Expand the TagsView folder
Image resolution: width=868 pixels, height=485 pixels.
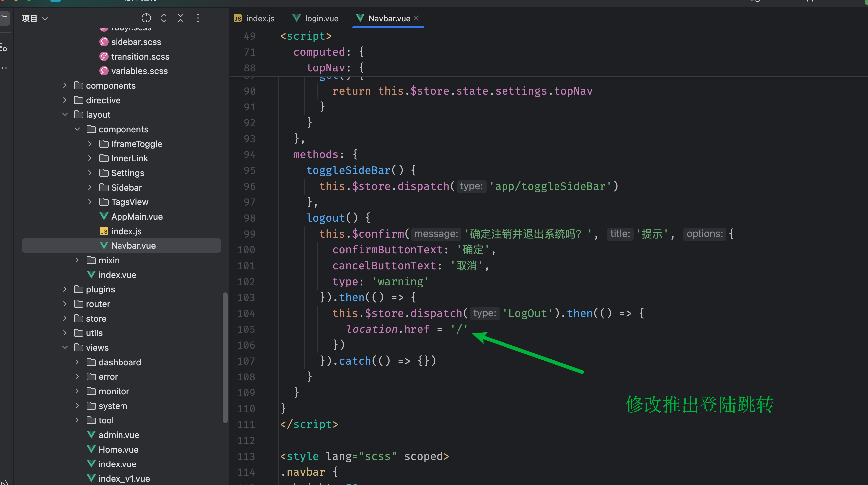(90, 202)
